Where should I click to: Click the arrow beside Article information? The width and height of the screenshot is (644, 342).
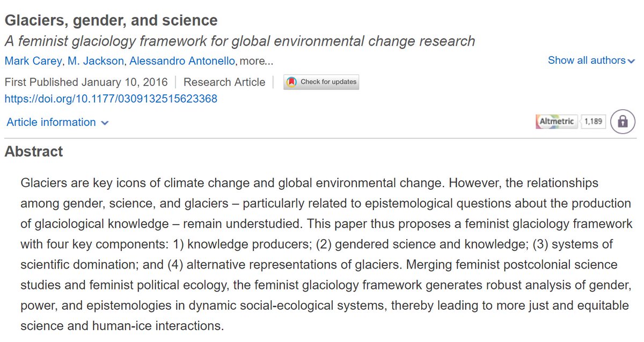point(105,123)
